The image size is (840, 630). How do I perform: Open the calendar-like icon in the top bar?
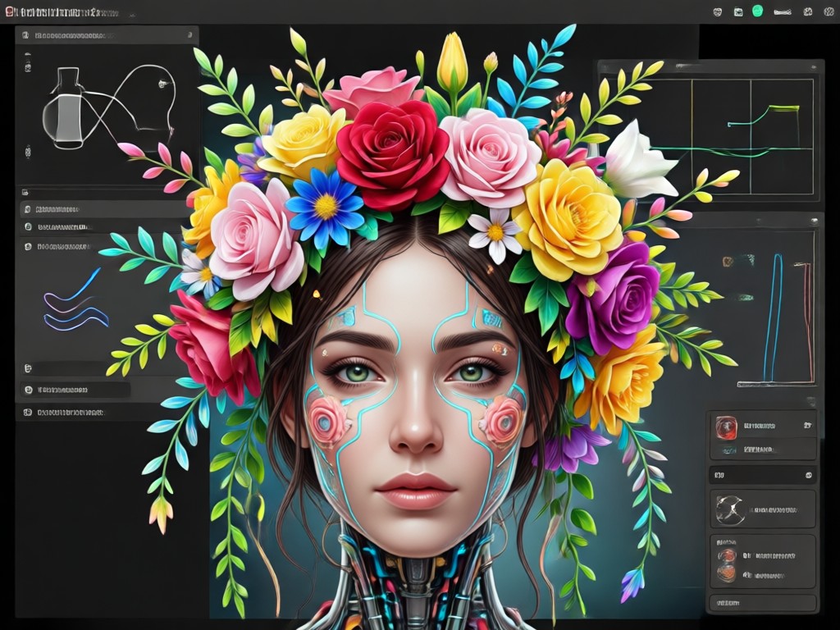[x=737, y=11]
